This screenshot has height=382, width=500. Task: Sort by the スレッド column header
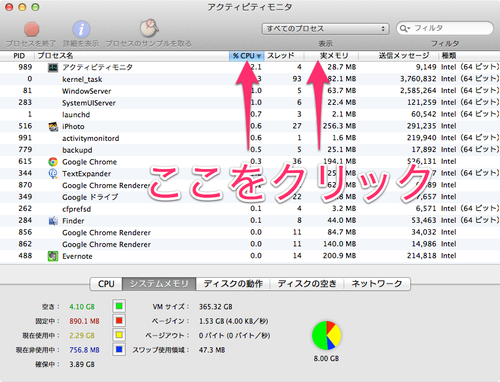[x=284, y=56]
